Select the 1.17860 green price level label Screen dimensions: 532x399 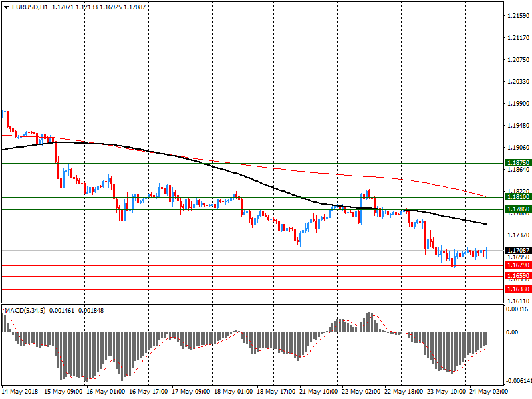(x=518, y=209)
